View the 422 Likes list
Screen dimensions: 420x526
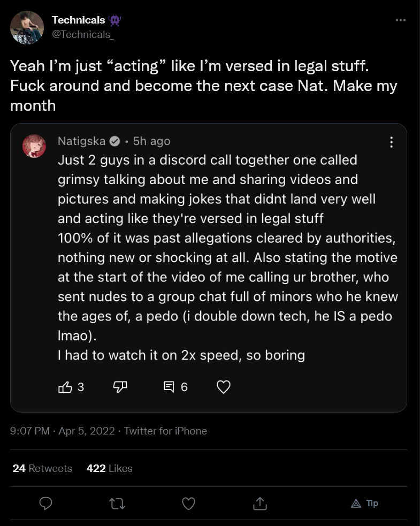point(109,468)
